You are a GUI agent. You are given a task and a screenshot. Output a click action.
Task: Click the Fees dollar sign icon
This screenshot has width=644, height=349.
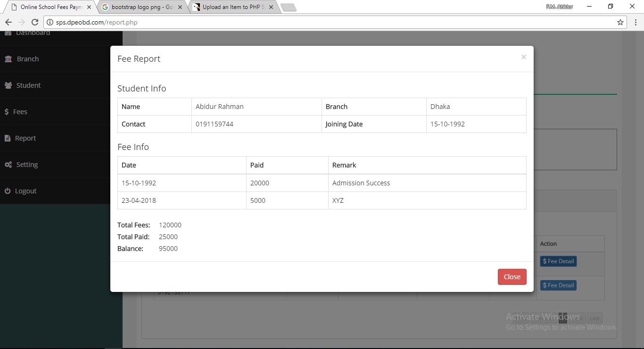pyautogui.click(x=7, y=111)
